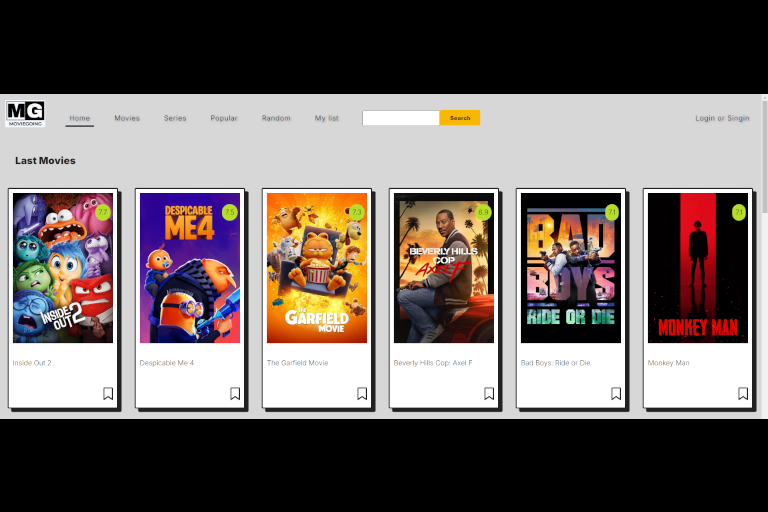Click the 'Inside Out 2' title text
The height and width of the screenshot is (512, 768).
click(32, 363)
